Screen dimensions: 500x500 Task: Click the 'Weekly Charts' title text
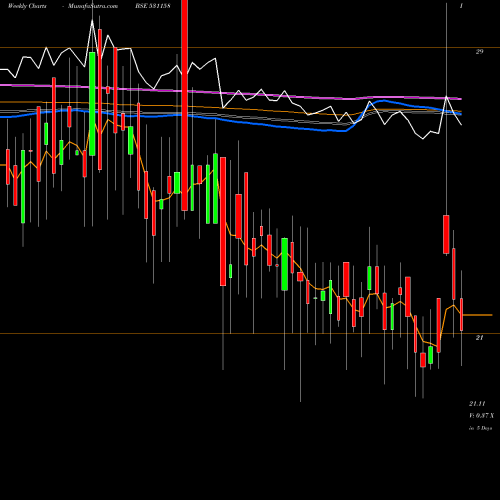pos(27,6)
